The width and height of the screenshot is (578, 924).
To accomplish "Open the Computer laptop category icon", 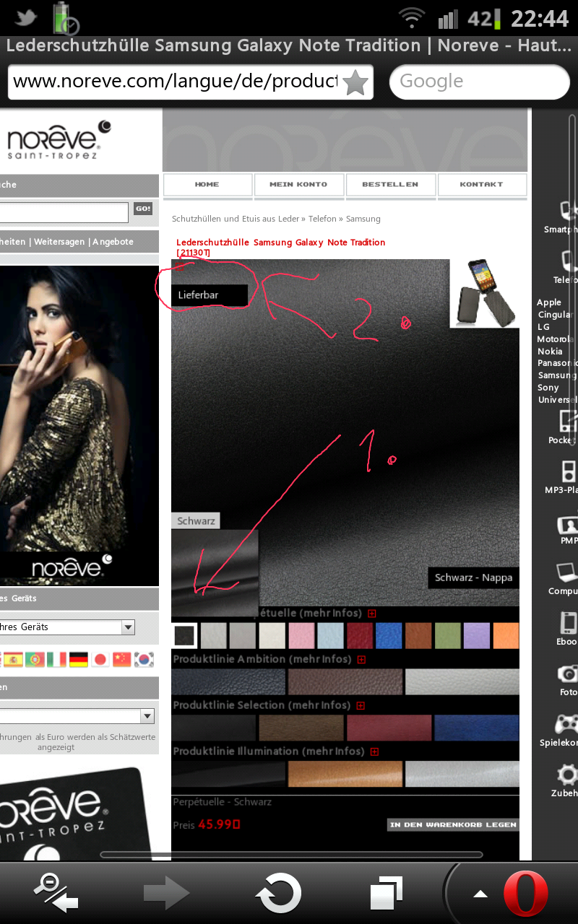I will tap(567, 573).
